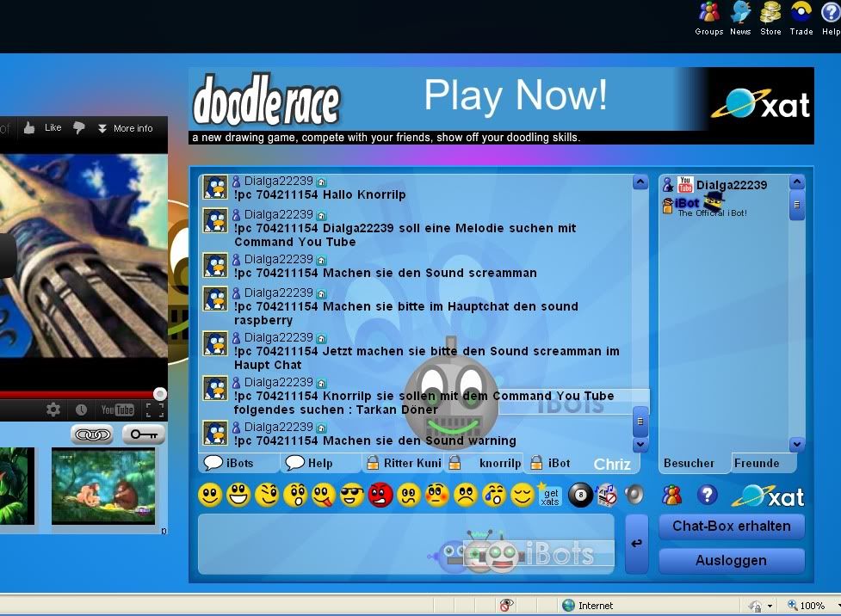Click chat messages scroll down arrow
This screenshot has height=616, width=841.
640,445
